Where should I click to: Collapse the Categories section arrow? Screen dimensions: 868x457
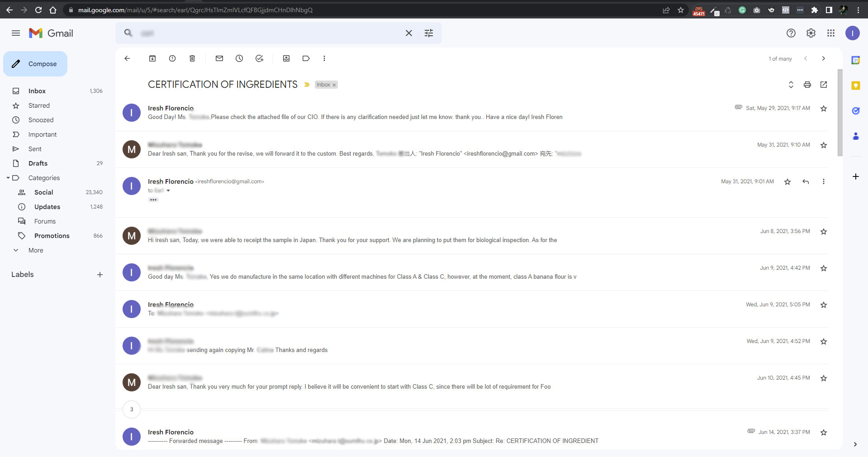(8, 178)
